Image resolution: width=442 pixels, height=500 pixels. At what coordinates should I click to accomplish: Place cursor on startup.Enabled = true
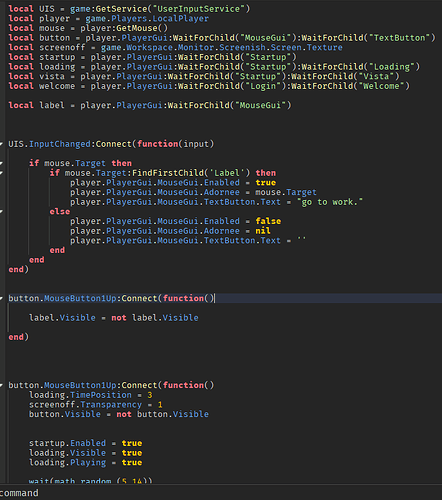(x=85, y=443)
